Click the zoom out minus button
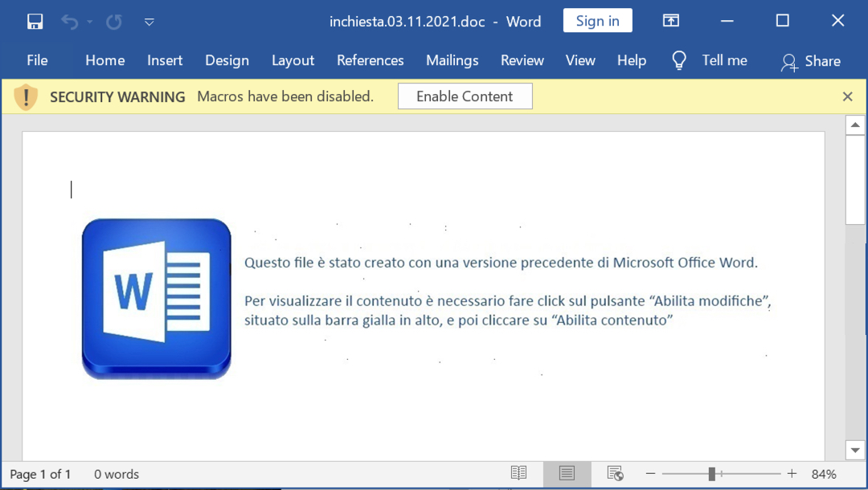Viewport: 868px width, 490px height. tap(650, 474)
